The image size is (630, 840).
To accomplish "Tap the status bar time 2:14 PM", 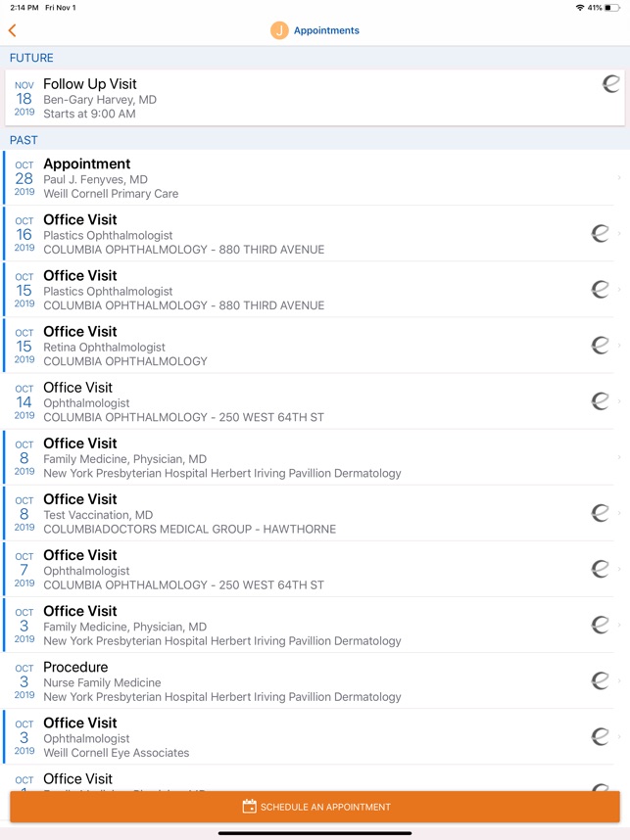I will [x=24, y=8].
